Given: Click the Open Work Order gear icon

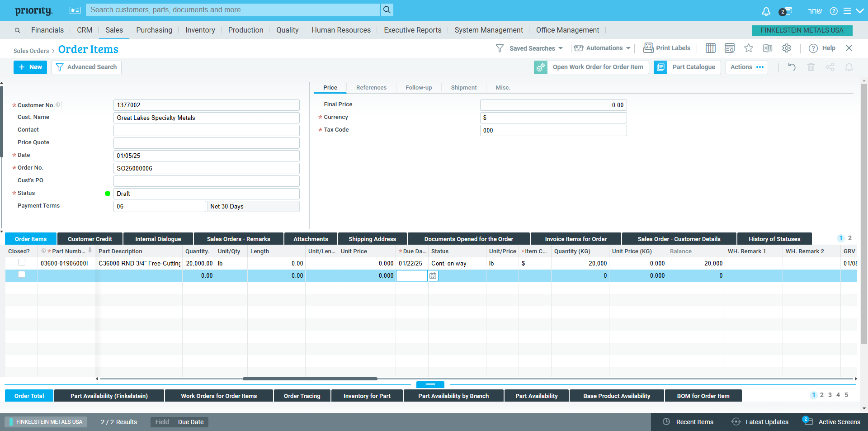Looking at the screenshot, I should (541, 67).
